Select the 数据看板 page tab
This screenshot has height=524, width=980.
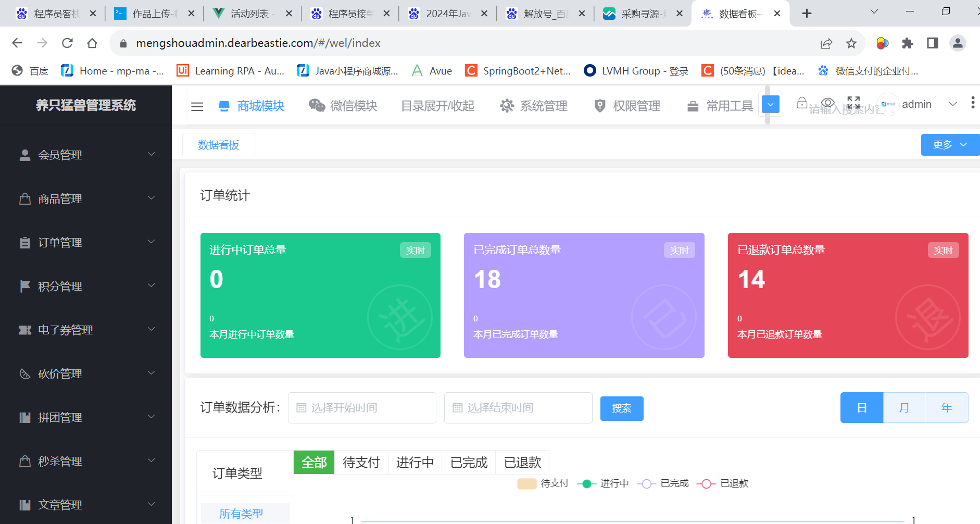pyautogui.click(x=219, y=145)
